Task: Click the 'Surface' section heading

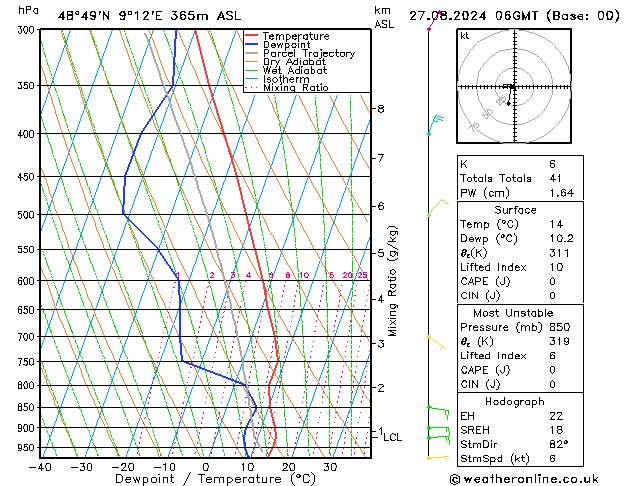Action: coord(515,210)
